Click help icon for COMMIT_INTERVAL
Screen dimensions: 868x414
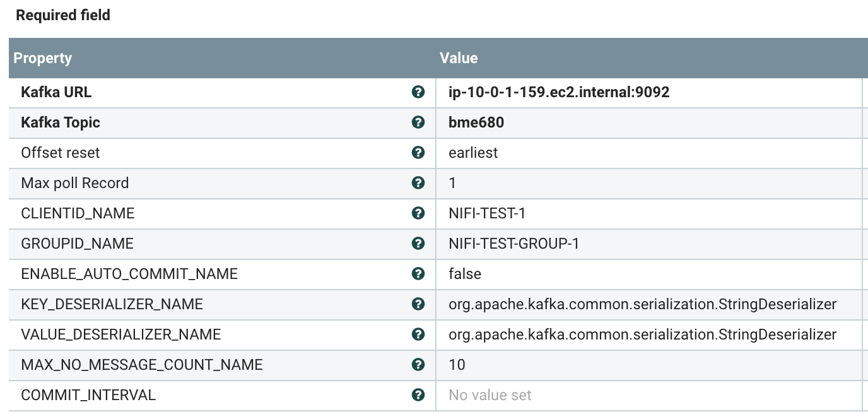tap(418, 395)
